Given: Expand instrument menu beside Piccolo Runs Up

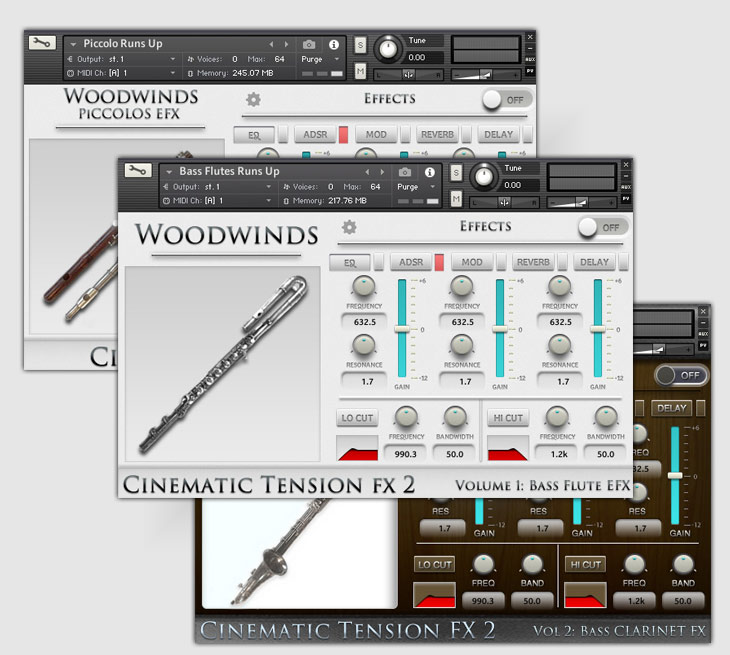Looking at the screenshot, I should 73,44.
